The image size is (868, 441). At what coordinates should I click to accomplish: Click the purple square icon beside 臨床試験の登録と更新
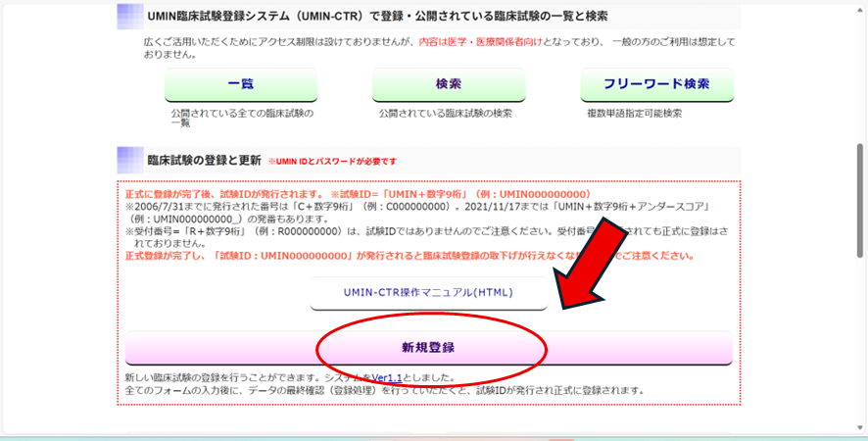tap(129, 160)
